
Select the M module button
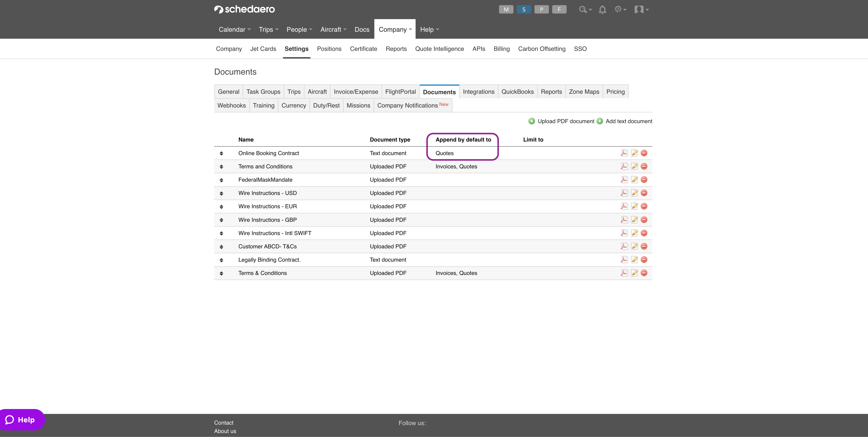click(x=506, y=9)
